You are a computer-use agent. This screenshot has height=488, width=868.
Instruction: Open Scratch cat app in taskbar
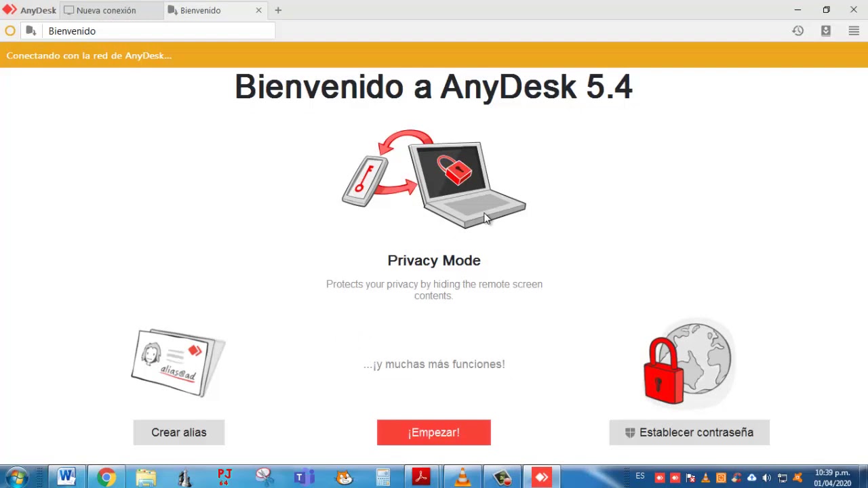344,477
